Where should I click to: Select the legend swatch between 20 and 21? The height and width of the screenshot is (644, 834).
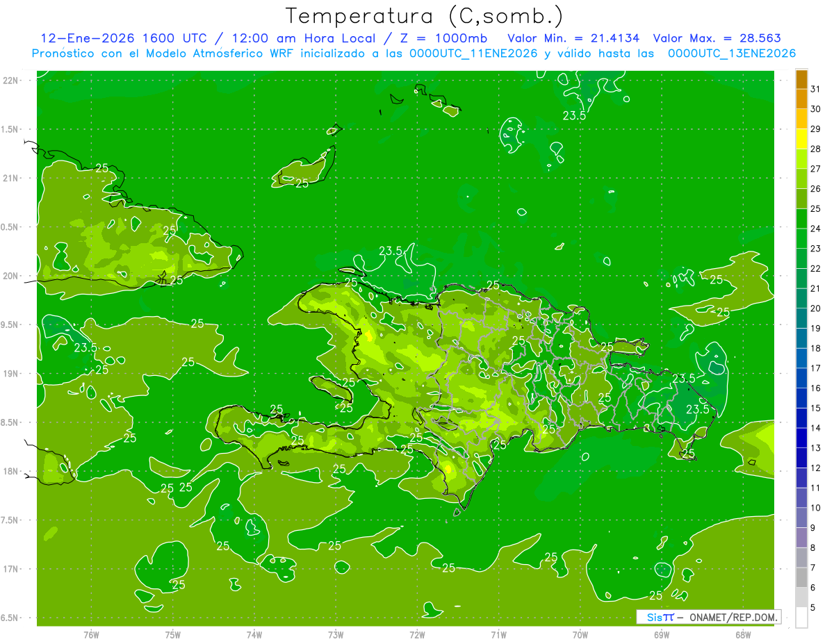(x=801, y=299)
